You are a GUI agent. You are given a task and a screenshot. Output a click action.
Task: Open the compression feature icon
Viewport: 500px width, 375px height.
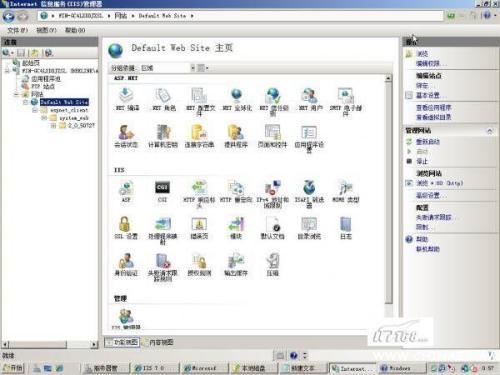coord(273,261)
